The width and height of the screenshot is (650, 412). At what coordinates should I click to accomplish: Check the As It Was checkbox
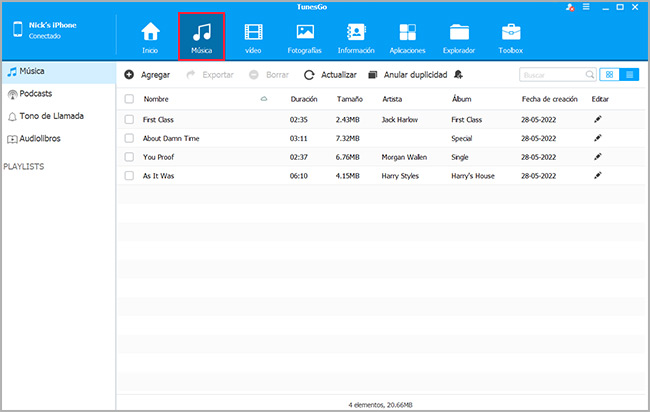129,176
